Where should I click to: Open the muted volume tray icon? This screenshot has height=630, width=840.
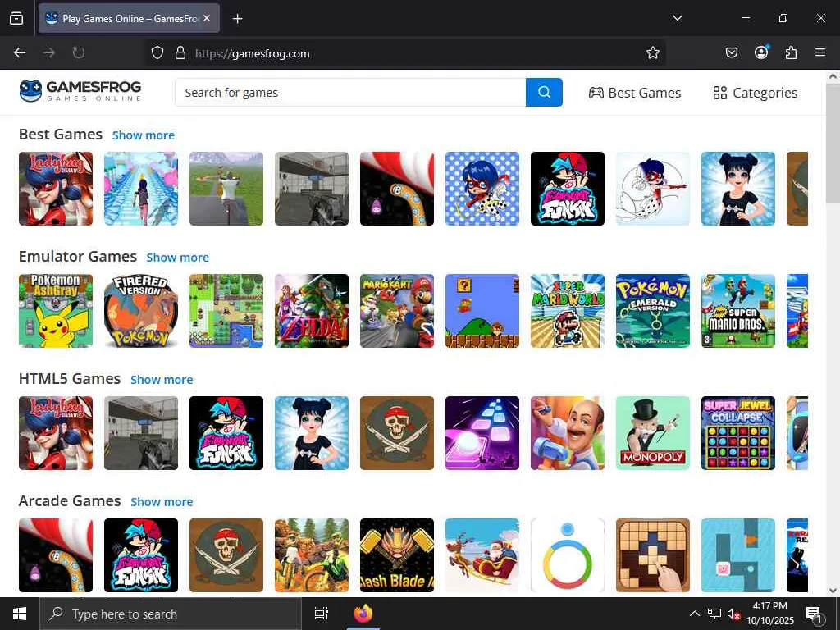[x=733, y=614]
